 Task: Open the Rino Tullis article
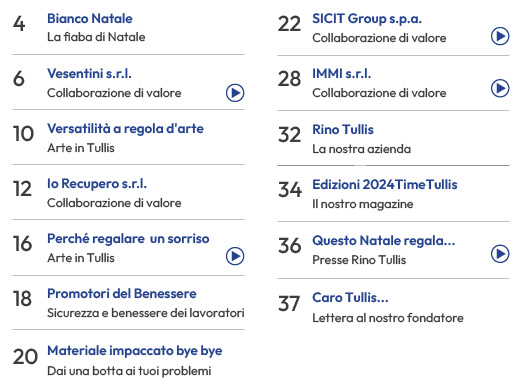coord(343,130)
